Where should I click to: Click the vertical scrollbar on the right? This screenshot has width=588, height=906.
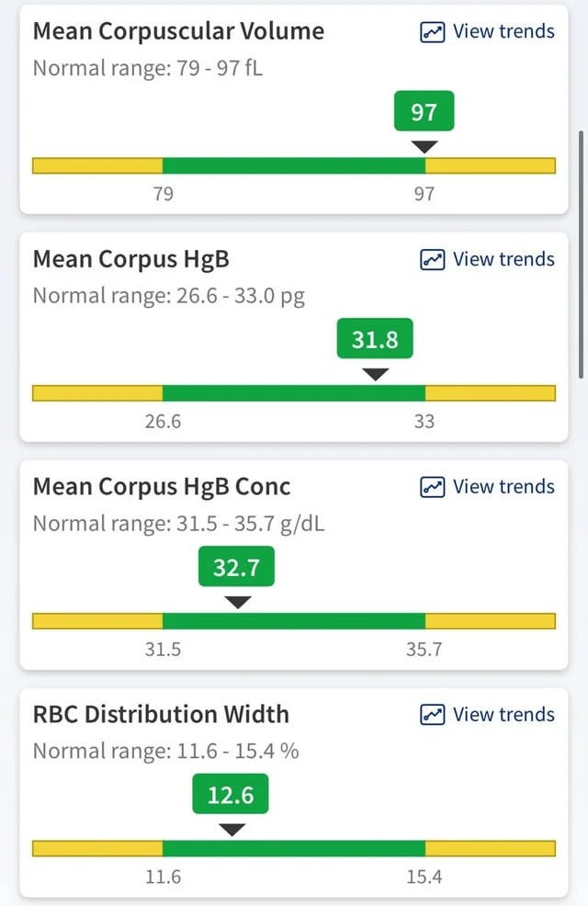click(580, 253)
